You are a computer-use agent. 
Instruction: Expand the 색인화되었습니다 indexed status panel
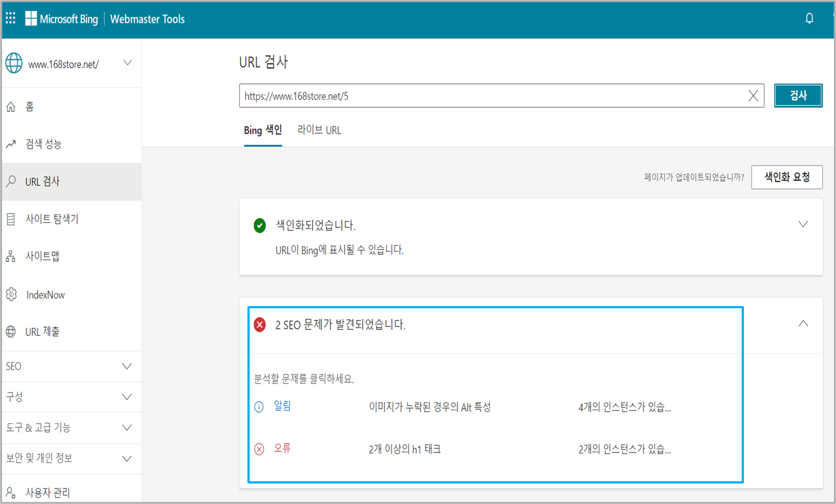click(x=803, y=223)
